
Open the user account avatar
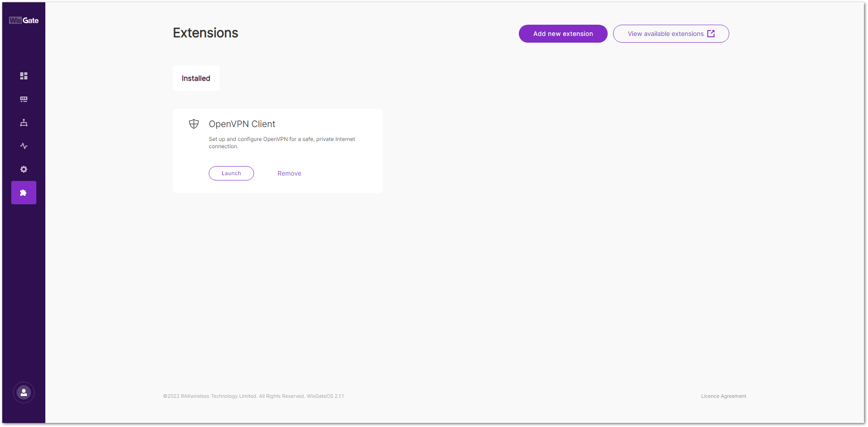(24, 392)
